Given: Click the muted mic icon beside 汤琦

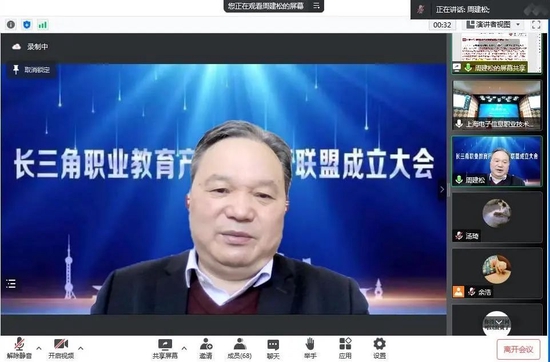Looking at the screenshot, I should pyautogui.click(x=459, y=235).
